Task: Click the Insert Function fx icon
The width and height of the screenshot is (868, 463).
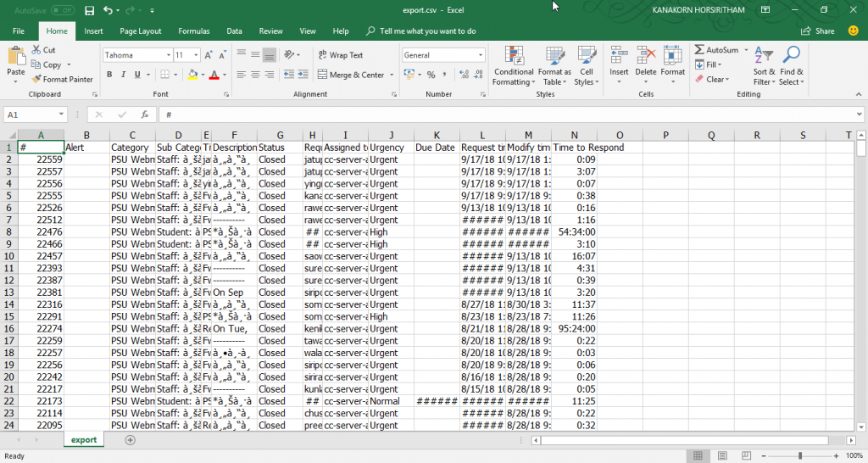Action: (145, 114)
